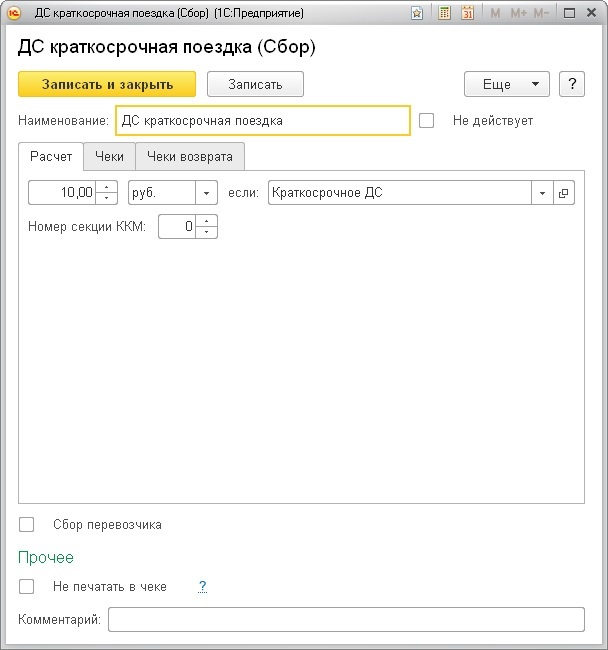The image size is (608, 650).
Task: Click into the Комментарий text field
Action: click(346, 620)
